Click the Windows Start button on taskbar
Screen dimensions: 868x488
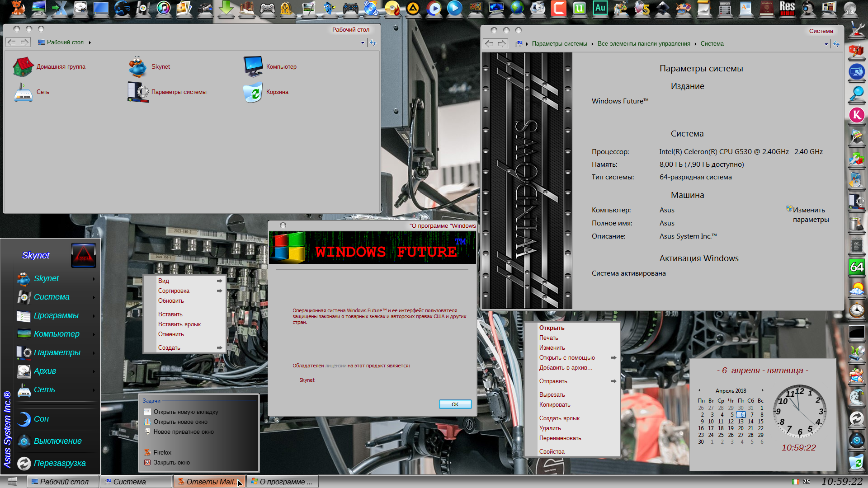point(12,482)
